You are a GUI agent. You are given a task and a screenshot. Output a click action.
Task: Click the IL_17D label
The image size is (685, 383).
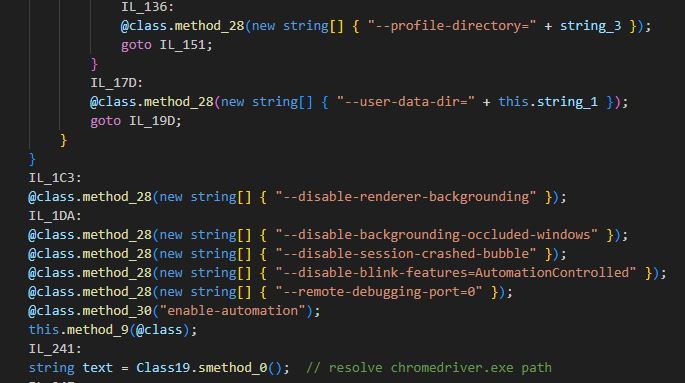pyautogui.click(x=117, y=83)
